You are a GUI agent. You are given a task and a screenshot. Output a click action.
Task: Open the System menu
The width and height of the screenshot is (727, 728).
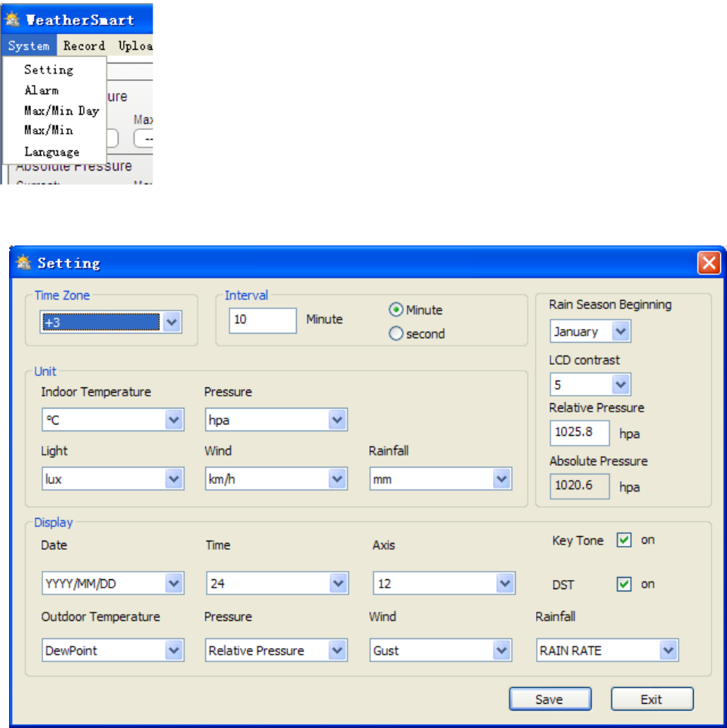29,45
